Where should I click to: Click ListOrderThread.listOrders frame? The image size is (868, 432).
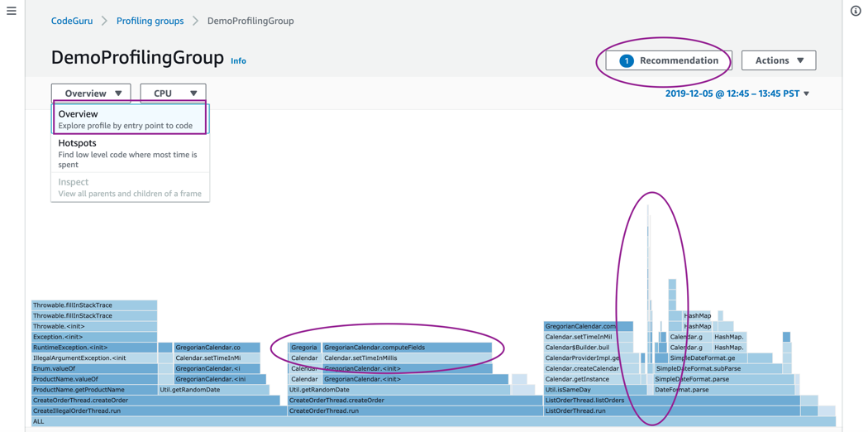(672, 401)
